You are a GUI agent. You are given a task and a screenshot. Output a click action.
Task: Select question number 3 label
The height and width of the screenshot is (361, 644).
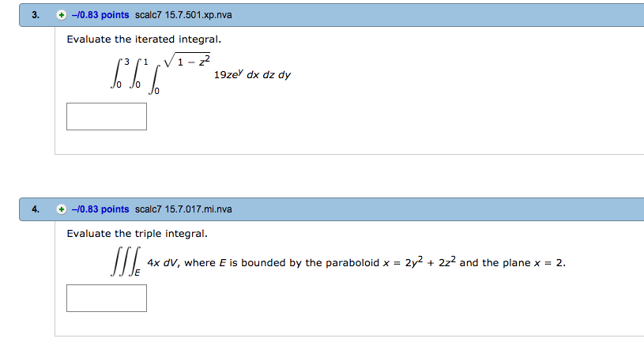[36, 15]
